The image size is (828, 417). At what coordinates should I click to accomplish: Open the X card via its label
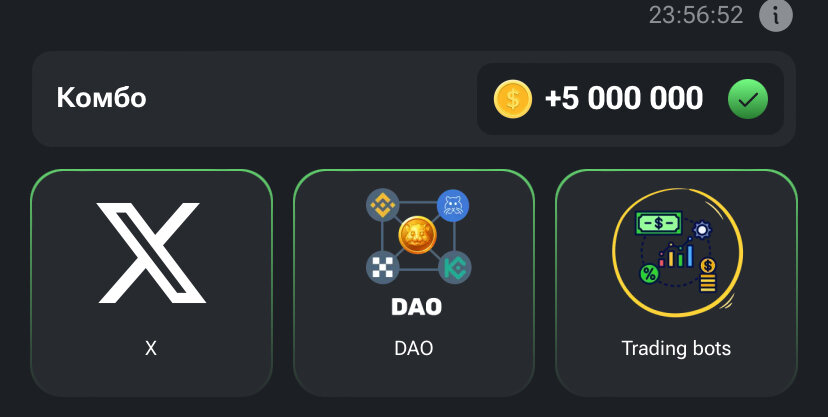(x=151, y=348)
